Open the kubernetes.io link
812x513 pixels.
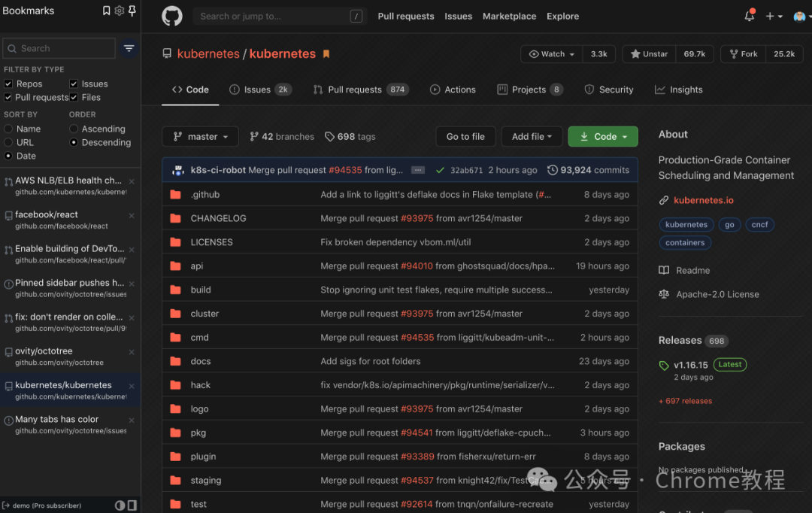tap(703, 200)
